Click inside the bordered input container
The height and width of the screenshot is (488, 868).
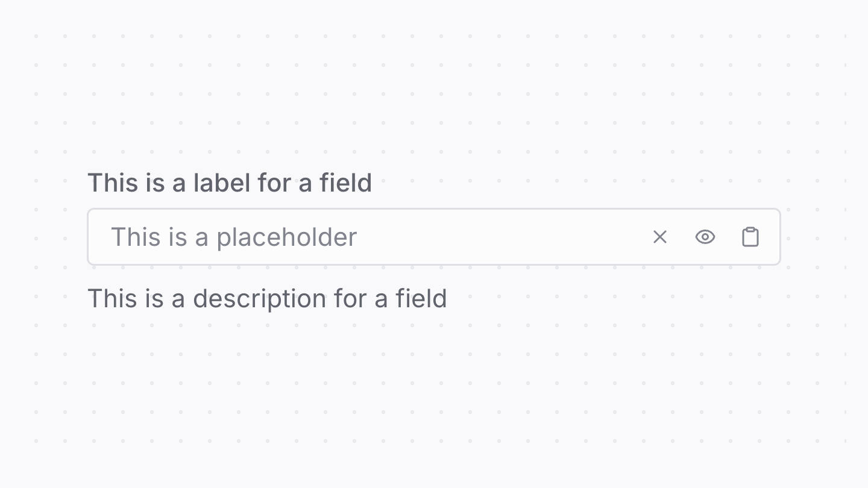[x=422, y=237]
